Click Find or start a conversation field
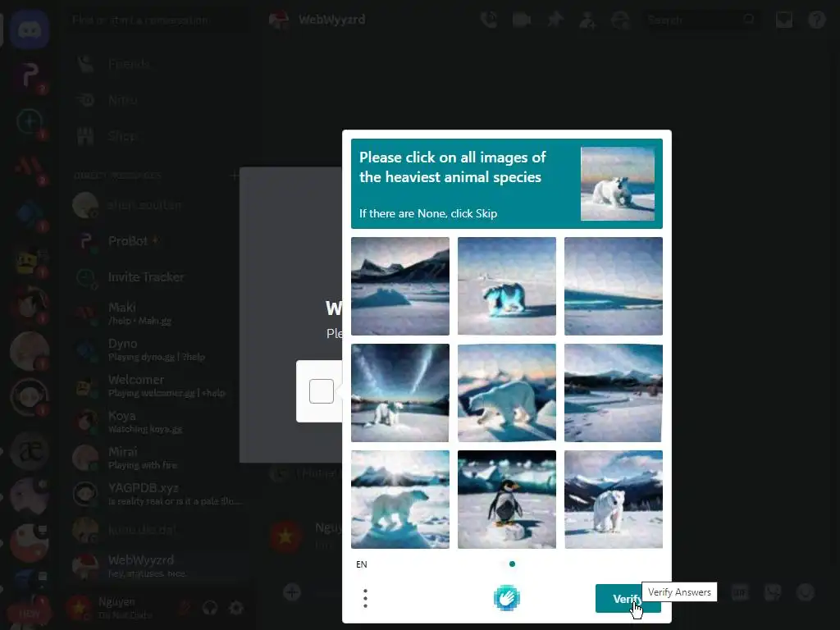The image size is (840, 630). pos(158,21)
